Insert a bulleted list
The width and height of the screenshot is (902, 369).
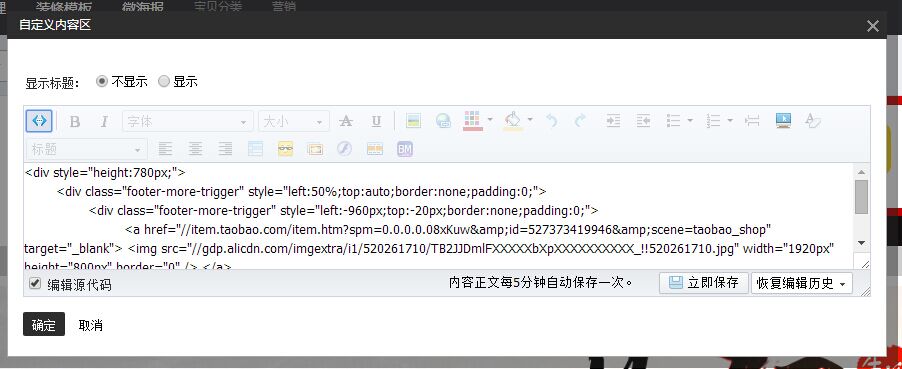[x=673, y=120]
